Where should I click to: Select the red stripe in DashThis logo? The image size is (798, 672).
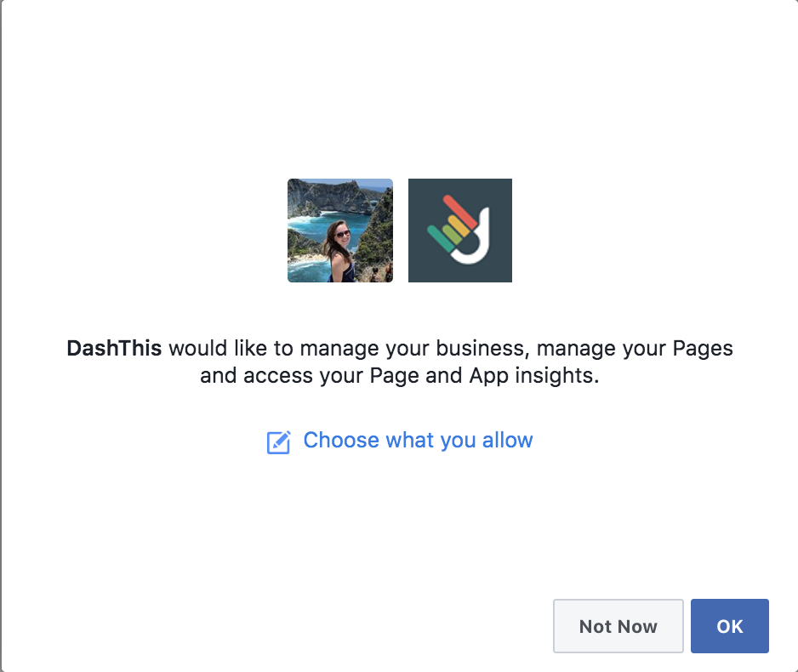(459, 212)
